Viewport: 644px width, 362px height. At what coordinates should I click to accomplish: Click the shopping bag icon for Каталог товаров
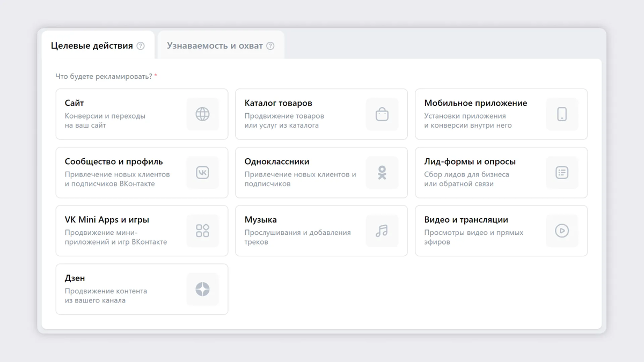point(382,114)
